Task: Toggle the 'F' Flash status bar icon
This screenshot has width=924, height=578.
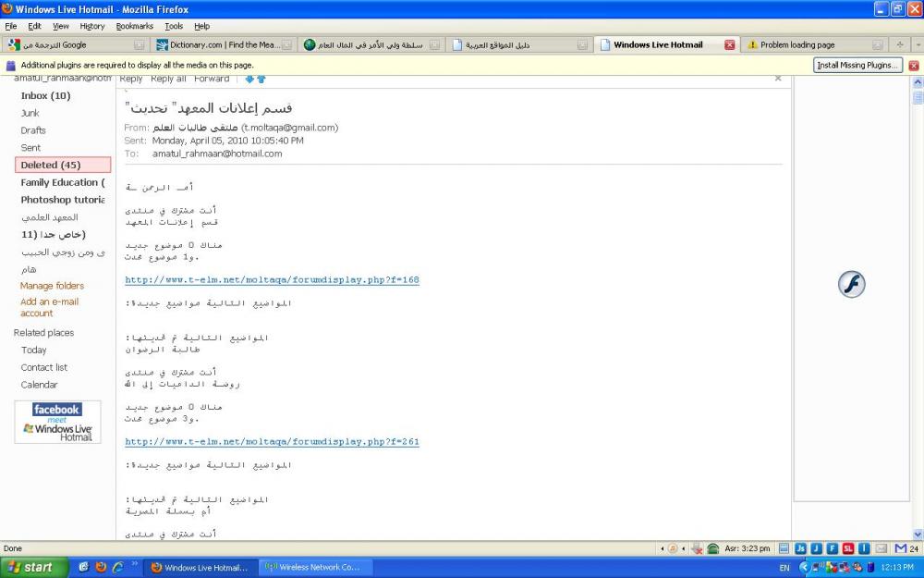Action: point(832,548)
